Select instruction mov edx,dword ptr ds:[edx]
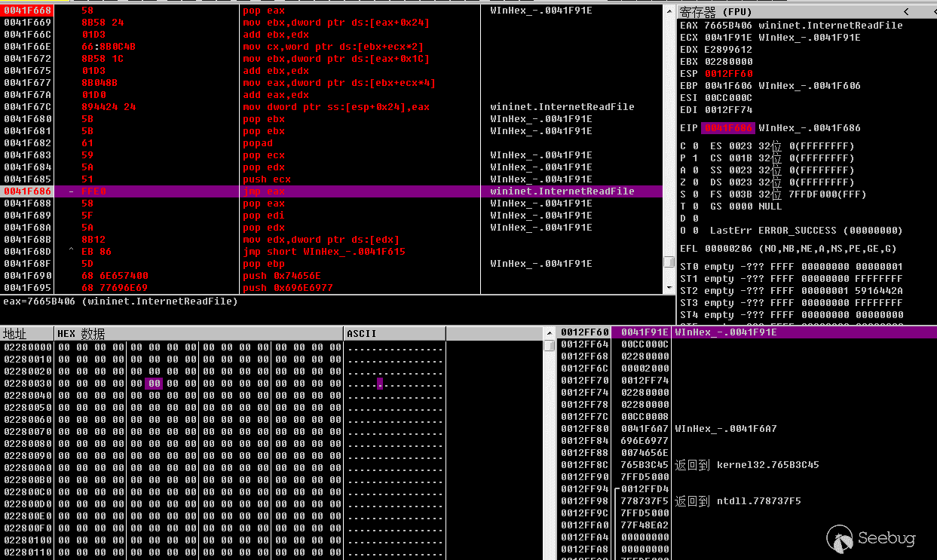Screen dimensions: 937x560 [321, 240]
